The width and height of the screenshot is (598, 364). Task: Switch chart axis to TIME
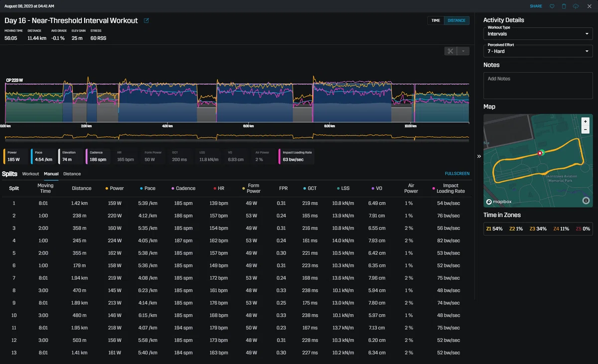click(436, 20)
